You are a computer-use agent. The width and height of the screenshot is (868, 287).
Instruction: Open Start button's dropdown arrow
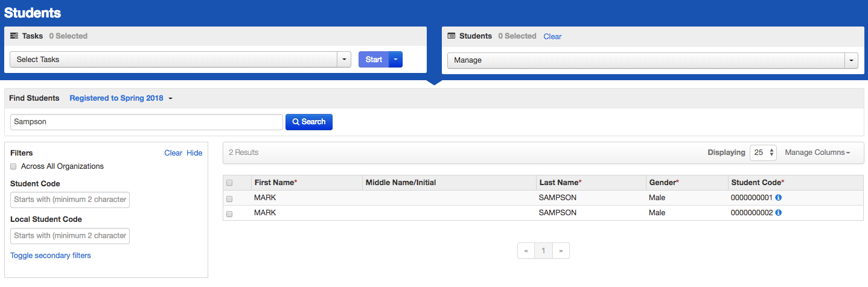click(395, 60)
